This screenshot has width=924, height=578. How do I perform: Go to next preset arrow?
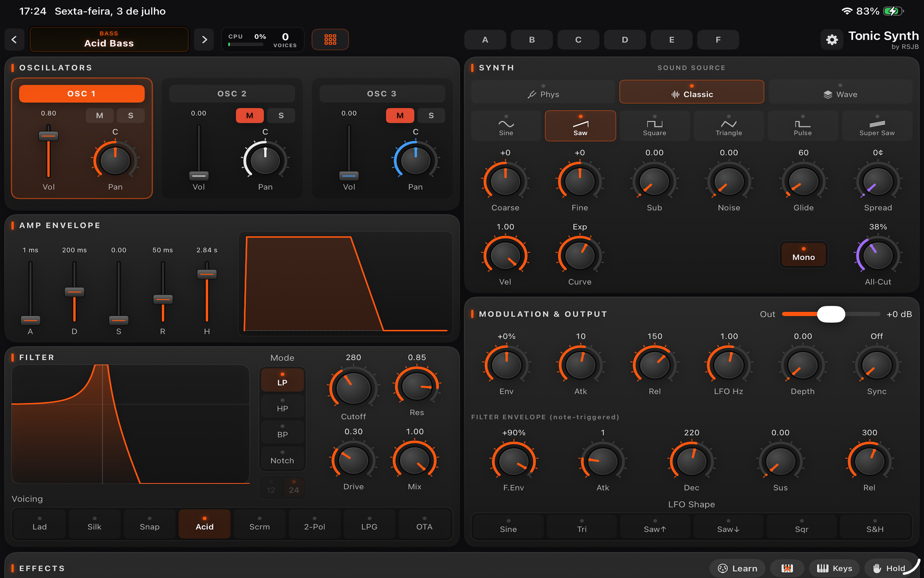coord(204,39)
